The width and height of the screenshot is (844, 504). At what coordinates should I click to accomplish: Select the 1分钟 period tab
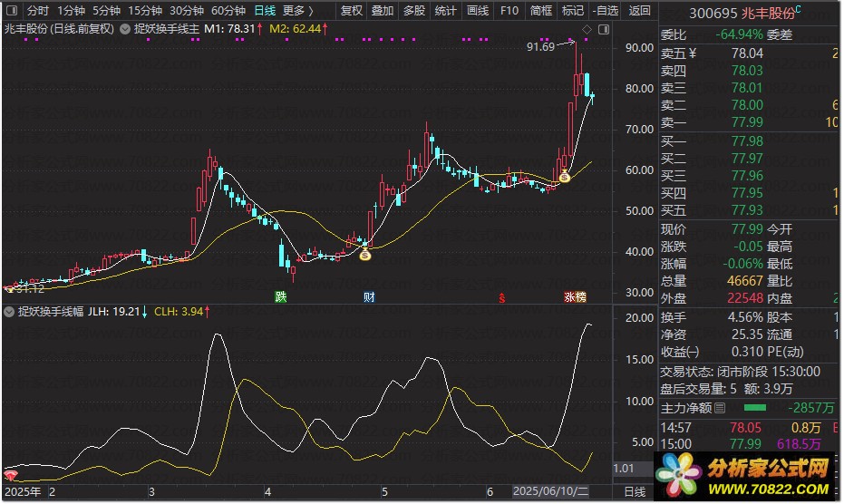(71, 10)
